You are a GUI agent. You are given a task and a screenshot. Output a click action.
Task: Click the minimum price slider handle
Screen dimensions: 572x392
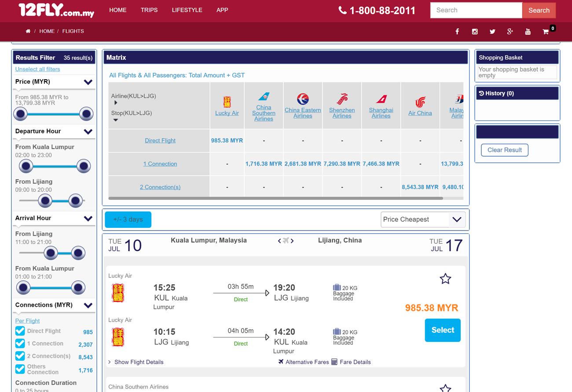20,114
